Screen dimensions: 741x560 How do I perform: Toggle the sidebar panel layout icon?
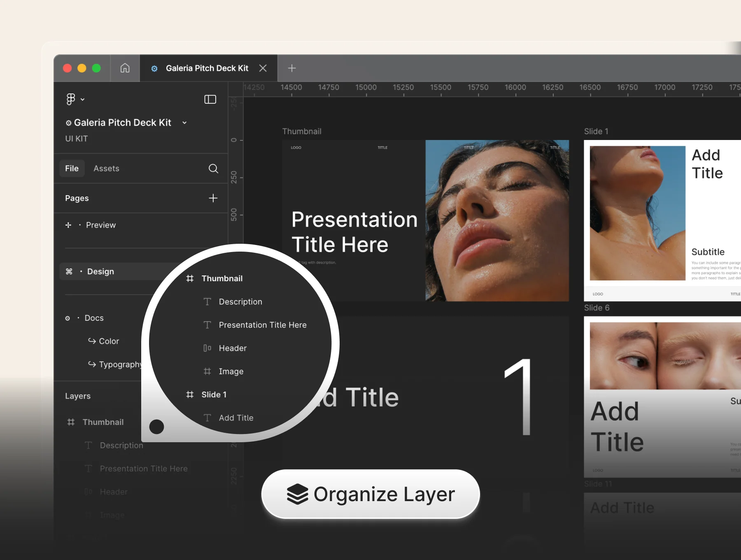[x=210, y=99]
